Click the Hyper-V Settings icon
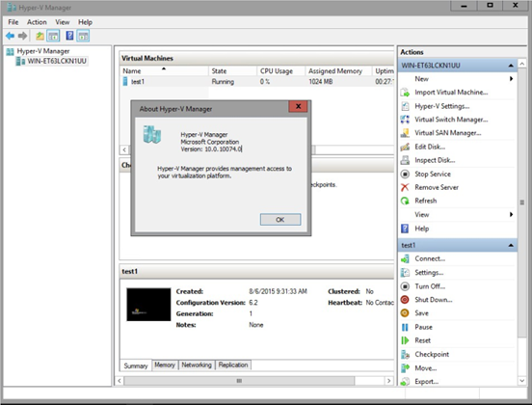Image resolution: width=532 pixels, height=405 pixels. (x=405, y=106)
